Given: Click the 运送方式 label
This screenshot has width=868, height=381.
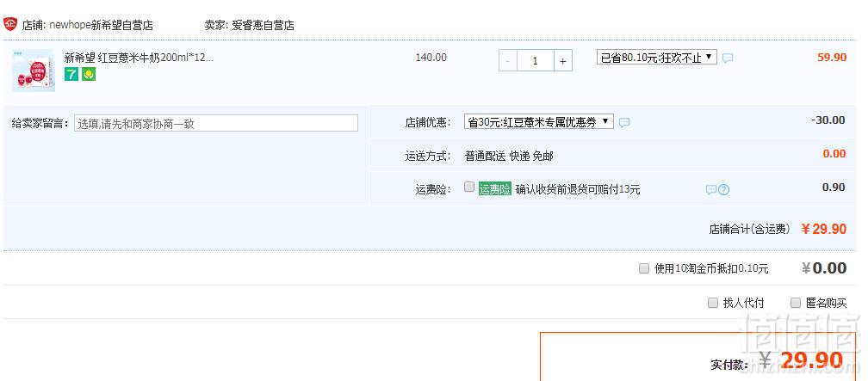Looking at the screenshot, I should point(428,157).
